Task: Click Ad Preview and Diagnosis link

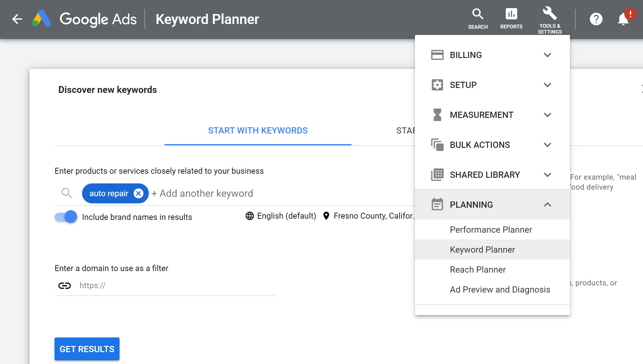Action: 500,289
